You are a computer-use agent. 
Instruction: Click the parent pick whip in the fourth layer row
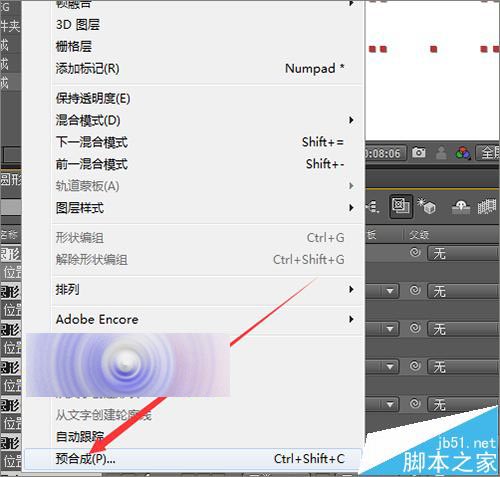415,366
